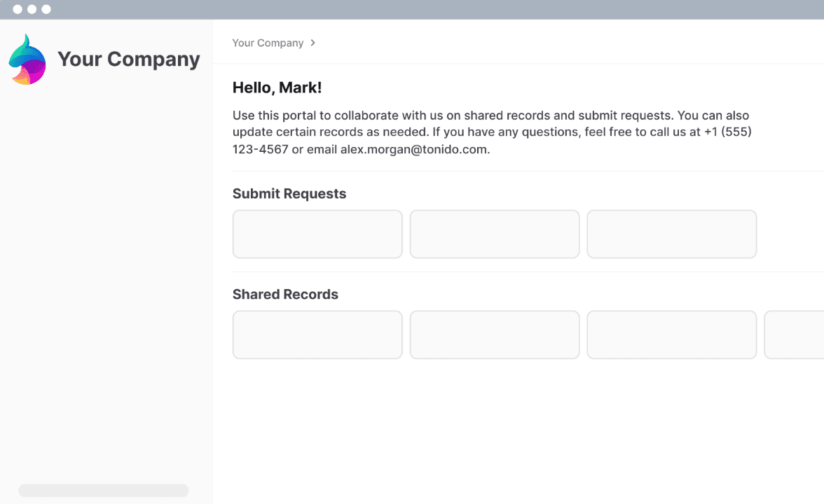Screen dimensions: 824x504
Task: Open the first Shared Records card
Action: (x=317, y=335)
